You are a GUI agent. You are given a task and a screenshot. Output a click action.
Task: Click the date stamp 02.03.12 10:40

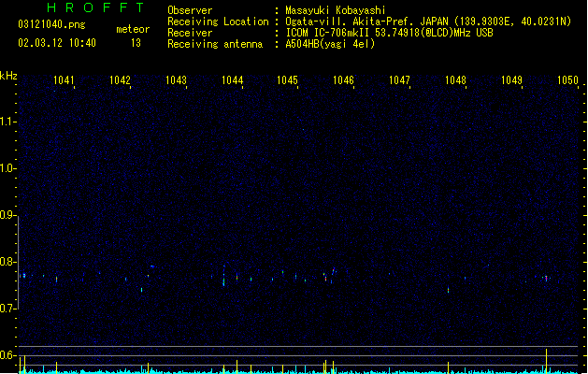click(x=57, y=43)
